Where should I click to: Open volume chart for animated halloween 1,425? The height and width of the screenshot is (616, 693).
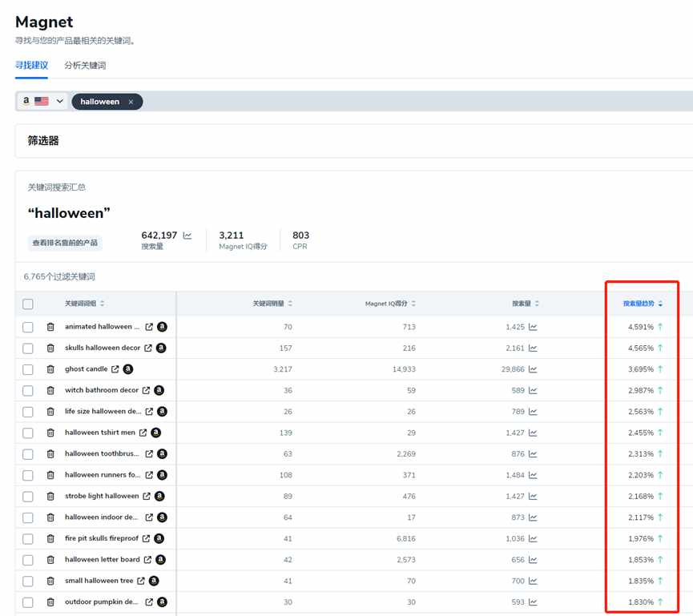[x=533, y=327]
